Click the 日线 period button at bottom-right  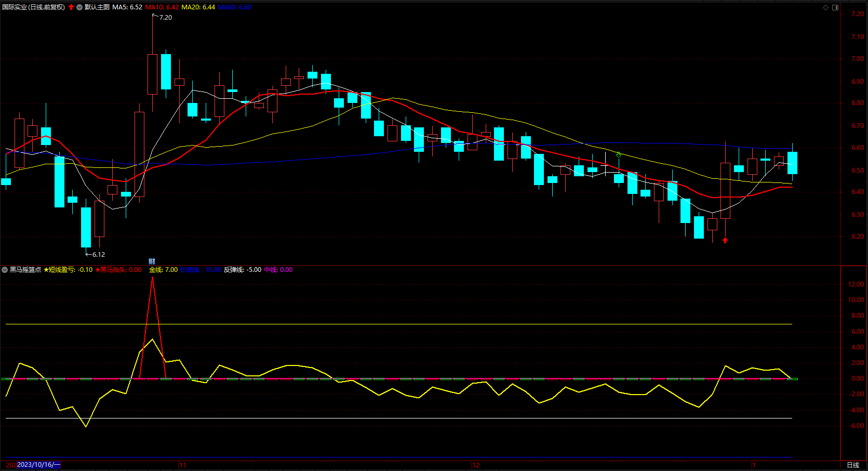853,465
